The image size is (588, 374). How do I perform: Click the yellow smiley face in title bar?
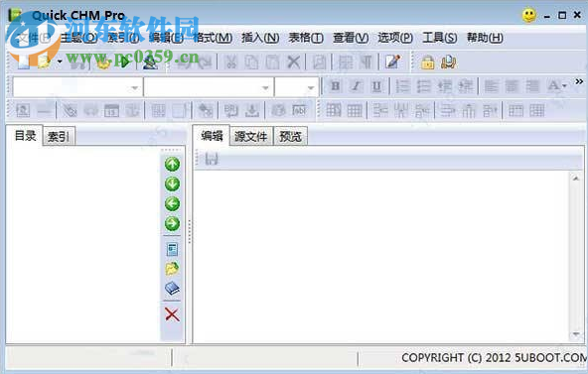529,15
